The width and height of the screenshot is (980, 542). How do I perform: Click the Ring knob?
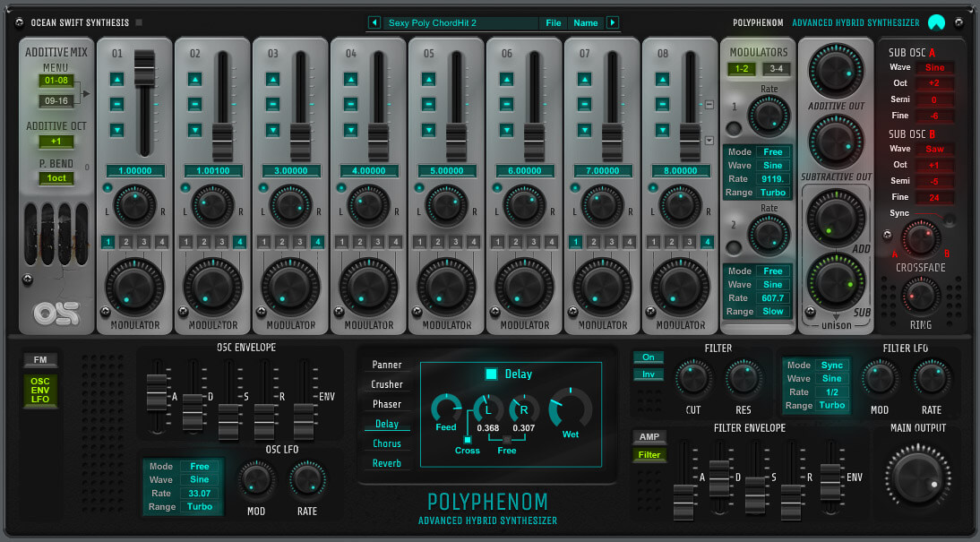point(921,297)
